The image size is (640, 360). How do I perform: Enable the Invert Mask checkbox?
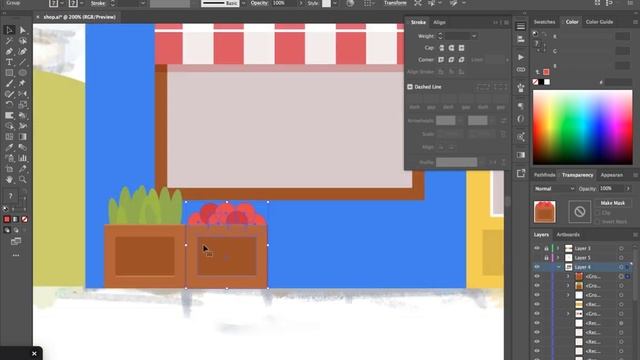coord(598,222)
